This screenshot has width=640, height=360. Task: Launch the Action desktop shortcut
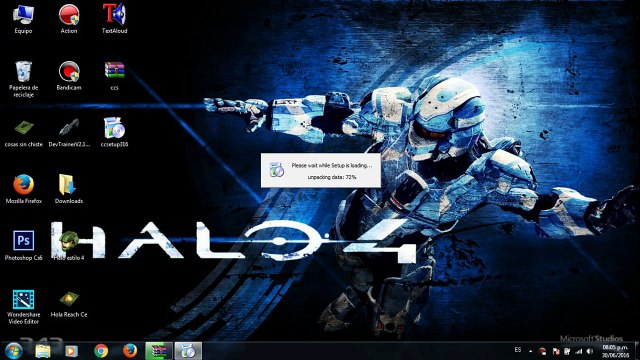point(69,18)
